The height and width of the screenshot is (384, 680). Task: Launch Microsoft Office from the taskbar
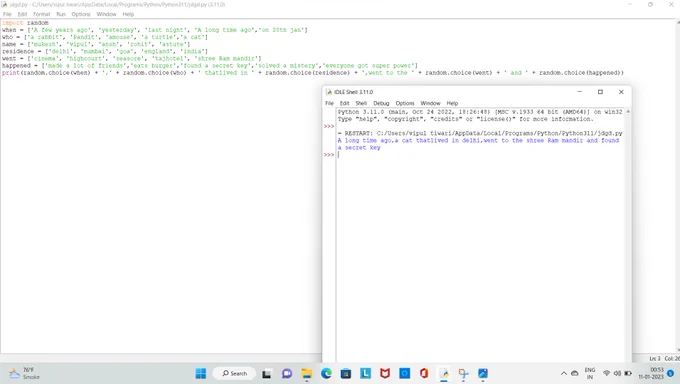pyautogui.click(x=424, y=374)
